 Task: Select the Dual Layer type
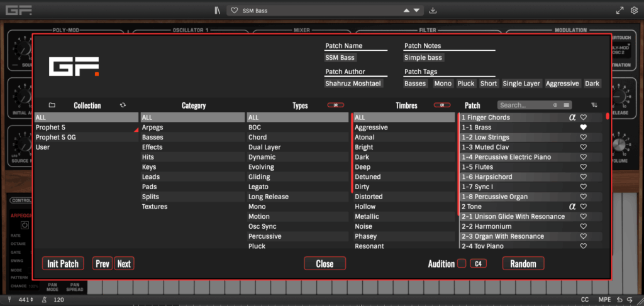(x=297, y=147)
